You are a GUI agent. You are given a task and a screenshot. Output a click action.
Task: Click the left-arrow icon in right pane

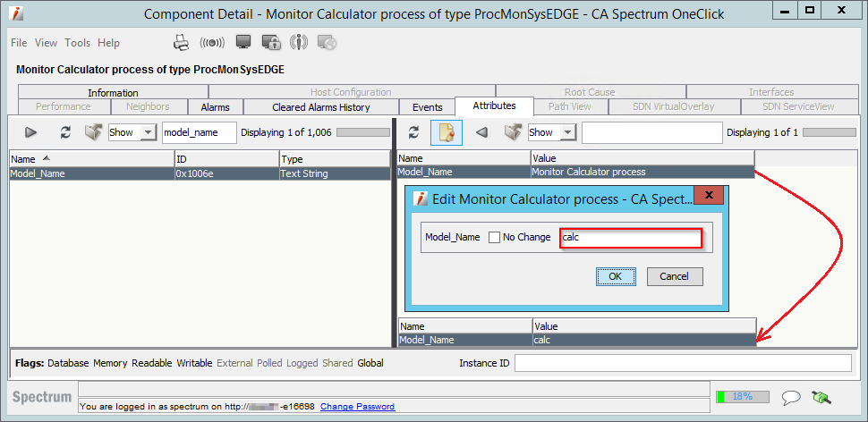pyautogui.click(x=482, y=132)
